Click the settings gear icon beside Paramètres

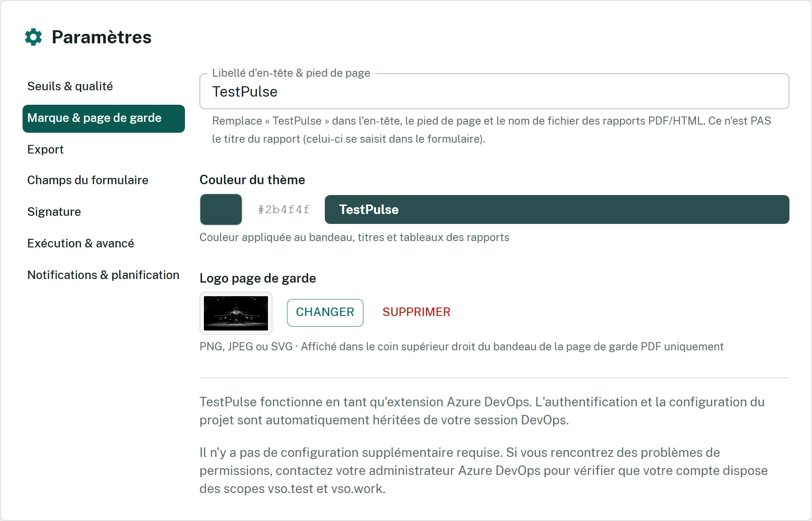click(x=33, y=37)
